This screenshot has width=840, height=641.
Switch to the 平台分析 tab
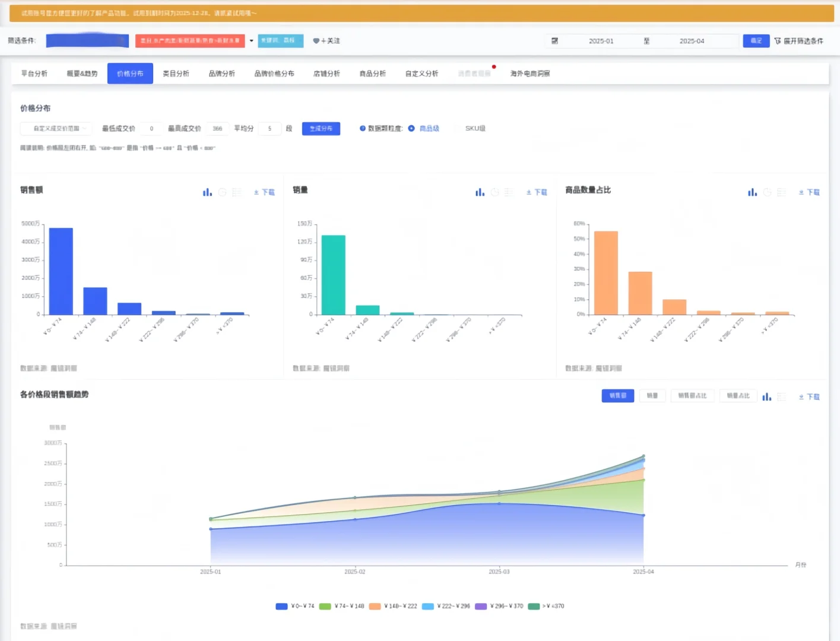point(34,74)
